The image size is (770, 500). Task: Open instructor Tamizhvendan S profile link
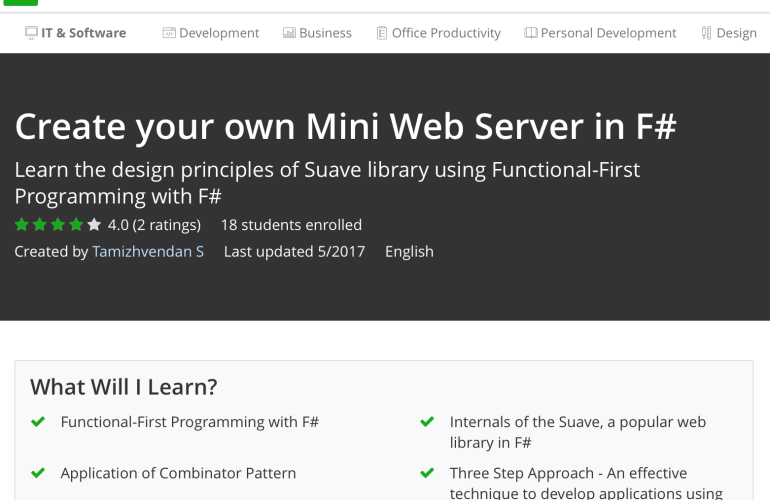pos(148,252)
